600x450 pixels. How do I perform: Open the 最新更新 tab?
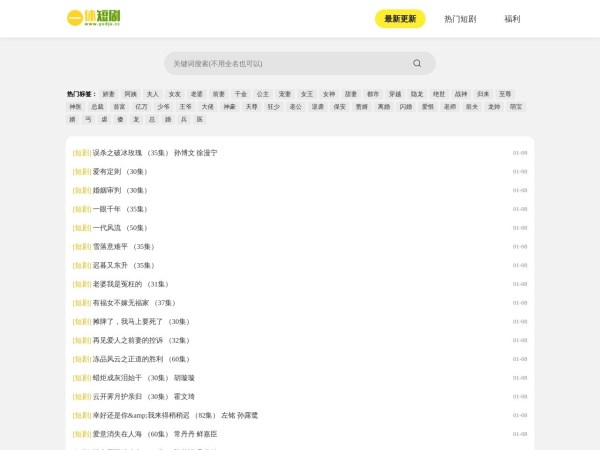(400, 19)
